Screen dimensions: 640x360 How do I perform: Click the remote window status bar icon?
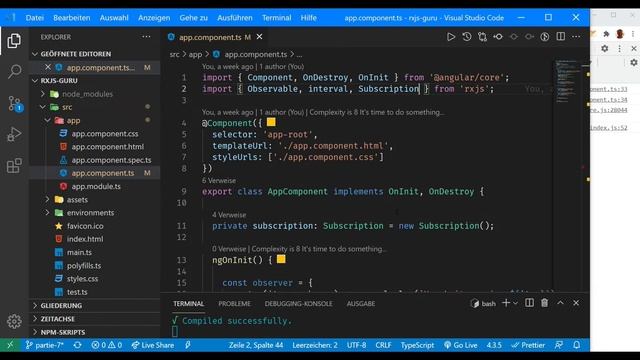[x=10, y=345]
